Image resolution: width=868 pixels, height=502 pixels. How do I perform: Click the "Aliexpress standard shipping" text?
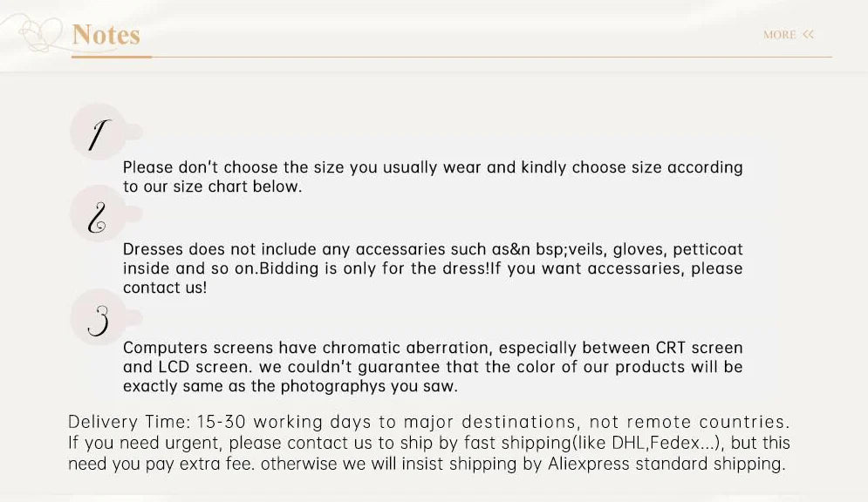coord(666,464)
